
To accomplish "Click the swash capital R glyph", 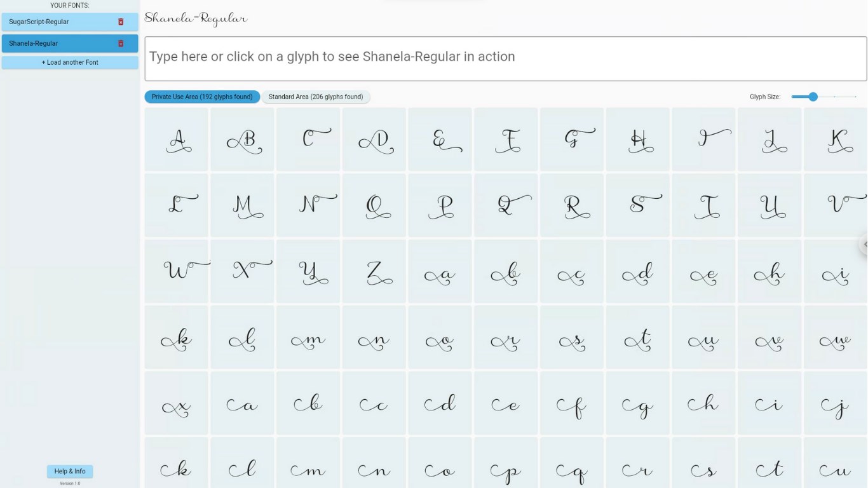I will click(x=572, y=205).
